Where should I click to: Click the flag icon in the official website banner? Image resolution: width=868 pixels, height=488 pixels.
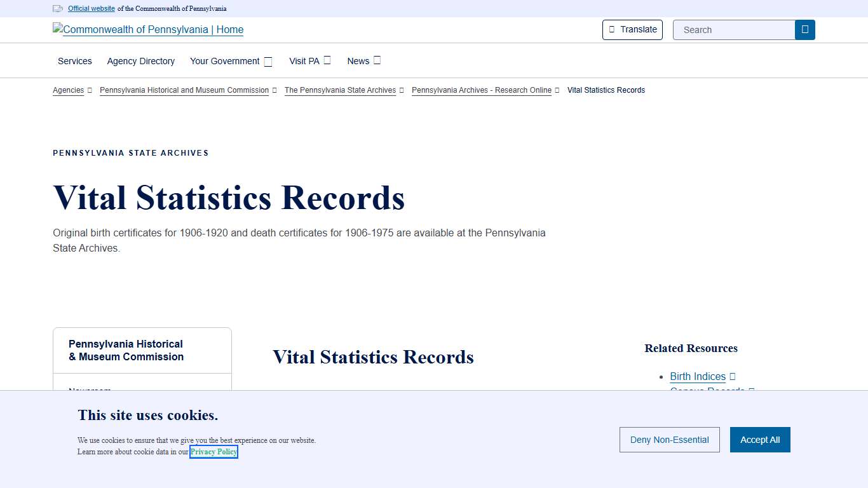[x=57, y=8]
